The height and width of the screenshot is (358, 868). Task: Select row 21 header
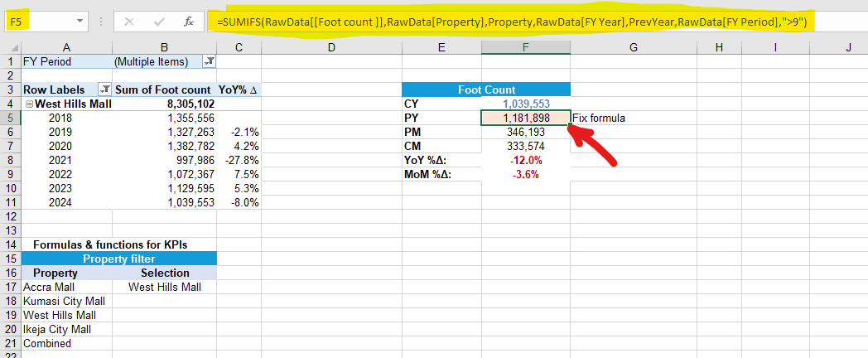click(11, 344)
